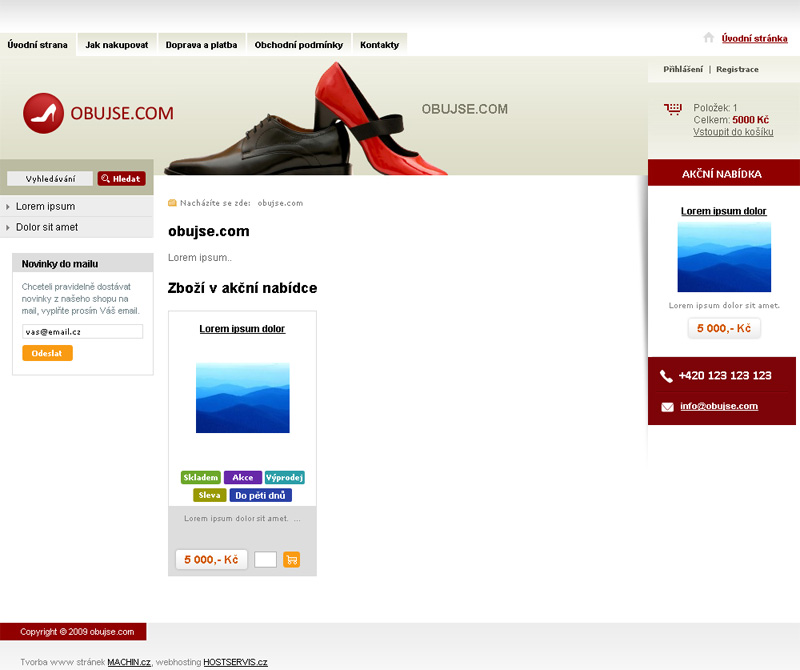
Task: Click the olive Sleva tag
Action: pyautogui.click(x=210, y=495)
